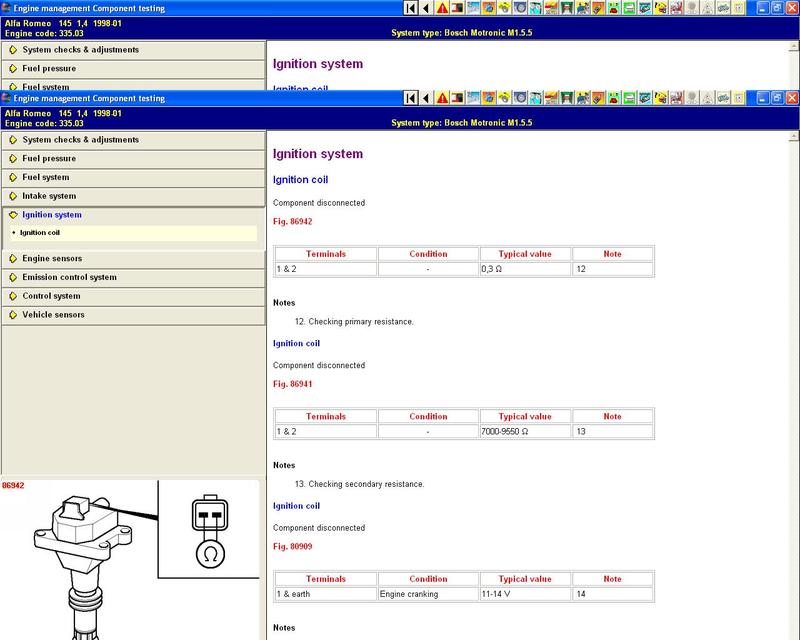Click "Engine code: 335.03" in front window
The width and height of the screenshot is (800, 640).
click(44, 123)
